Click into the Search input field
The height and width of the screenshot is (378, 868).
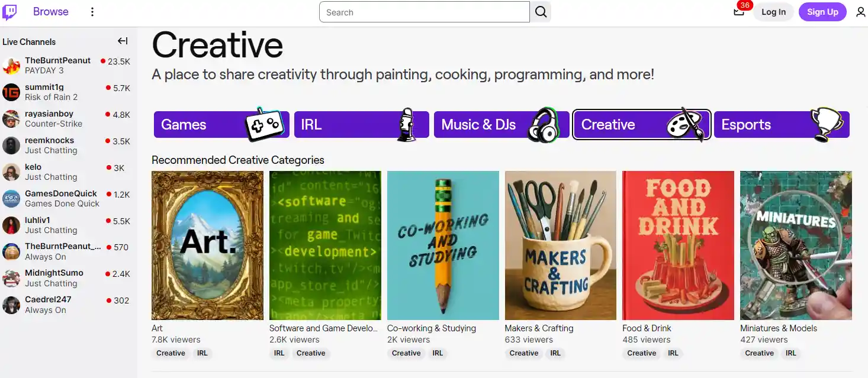[x=424, y=12]
